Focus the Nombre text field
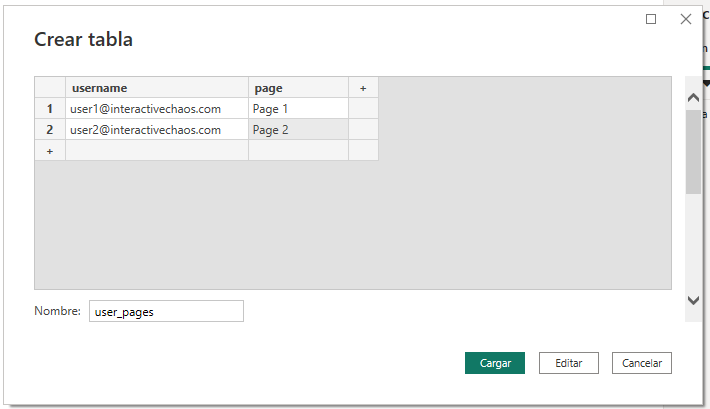 point(166,312)
